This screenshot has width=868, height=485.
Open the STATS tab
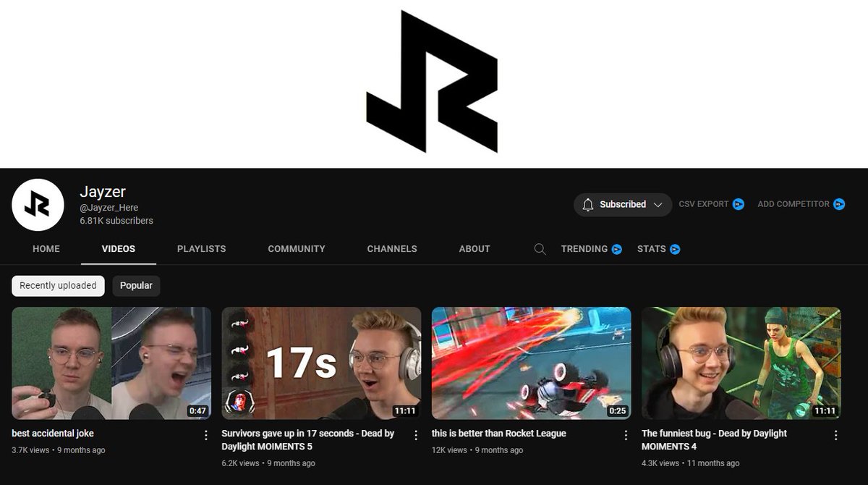point(652,249)
